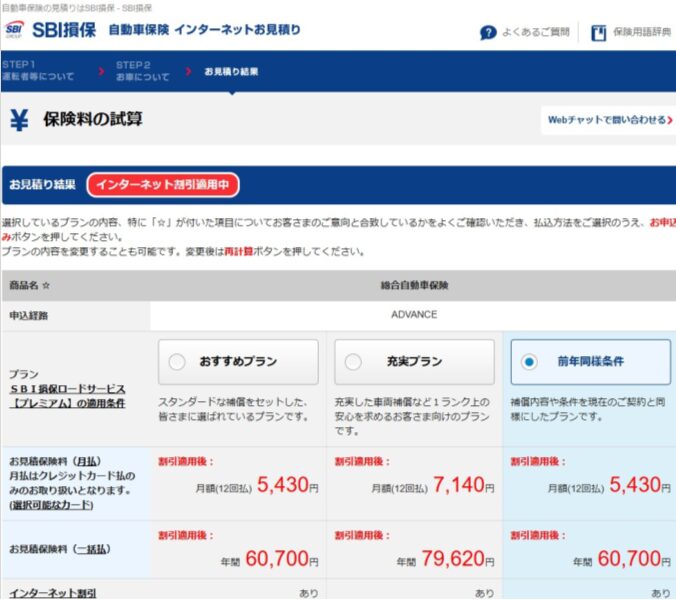
Task: Click Webチャットで問い合わせる button
Action: [610, 120]
